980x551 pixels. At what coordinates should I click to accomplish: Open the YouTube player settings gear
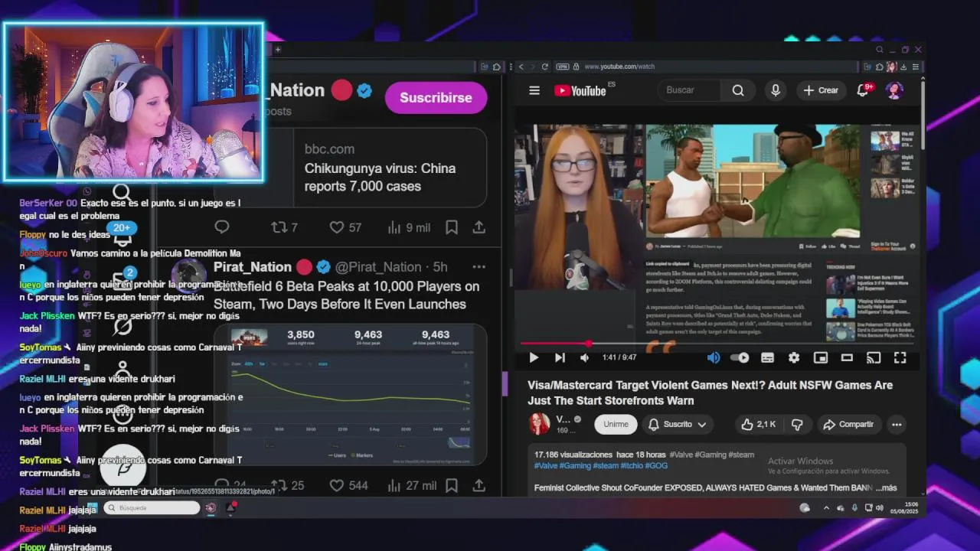(x=794, y=357)
